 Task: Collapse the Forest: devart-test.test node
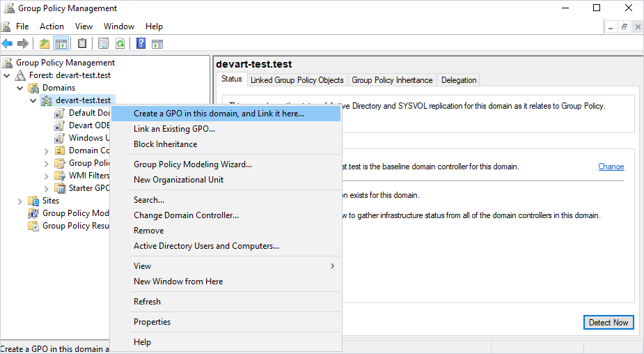[8, 75]
